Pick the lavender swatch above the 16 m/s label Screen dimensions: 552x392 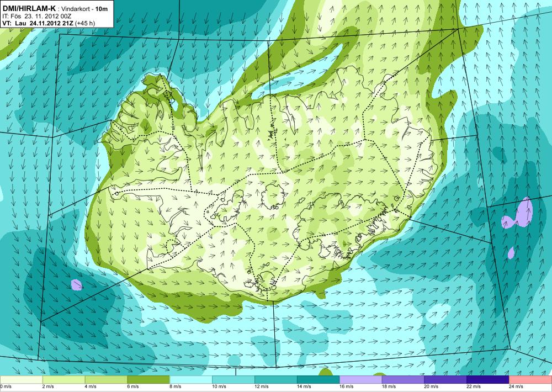[x=360, y=380]
